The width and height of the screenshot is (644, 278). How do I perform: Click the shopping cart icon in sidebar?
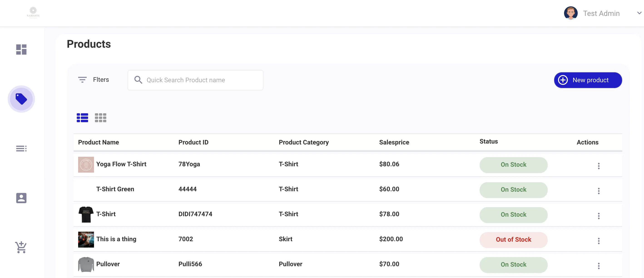pyautogui.click(x=21, y=247)
